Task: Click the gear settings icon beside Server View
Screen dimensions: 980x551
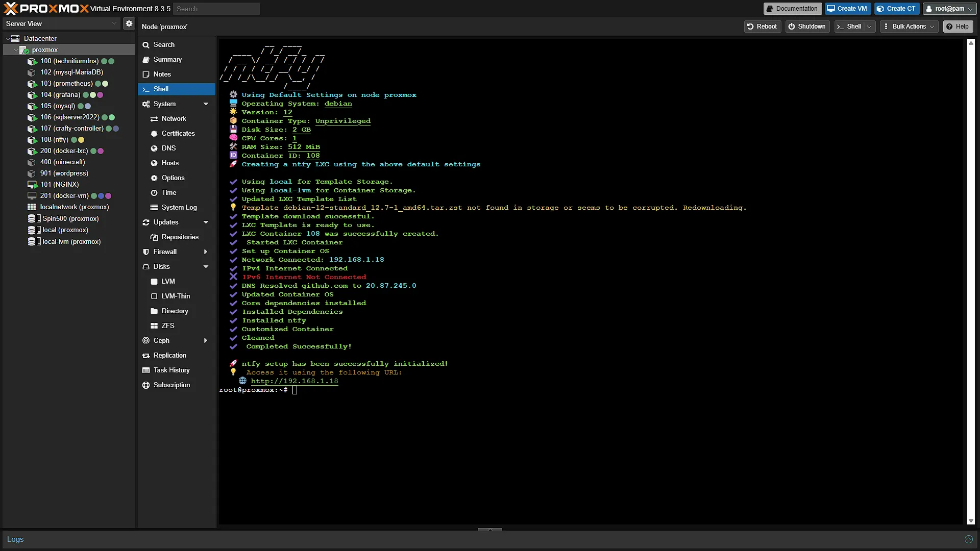Action: click(129, 23)
